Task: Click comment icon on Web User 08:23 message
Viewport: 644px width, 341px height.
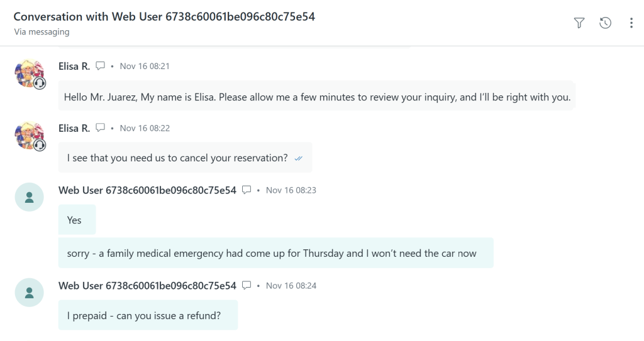Action: [247, 190]
